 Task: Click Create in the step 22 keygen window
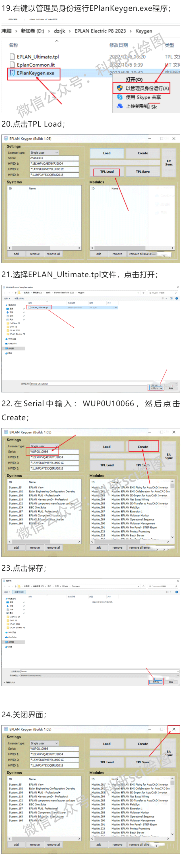143,447
